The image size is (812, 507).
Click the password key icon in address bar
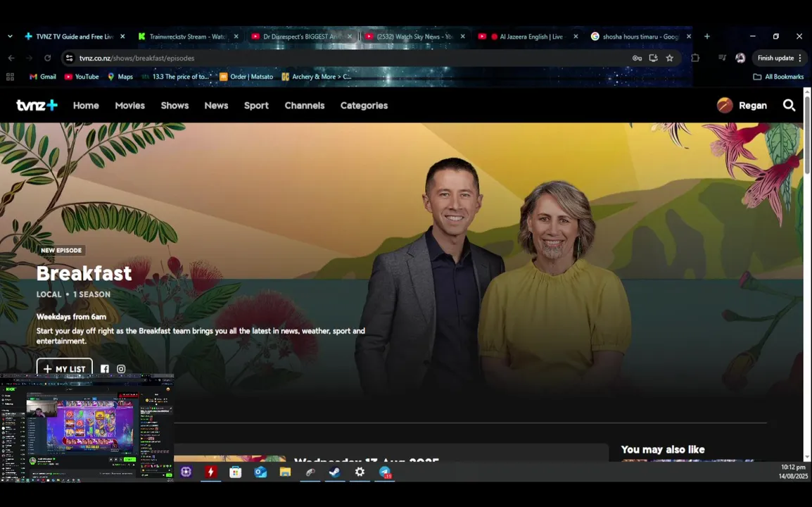coord(637,58)
